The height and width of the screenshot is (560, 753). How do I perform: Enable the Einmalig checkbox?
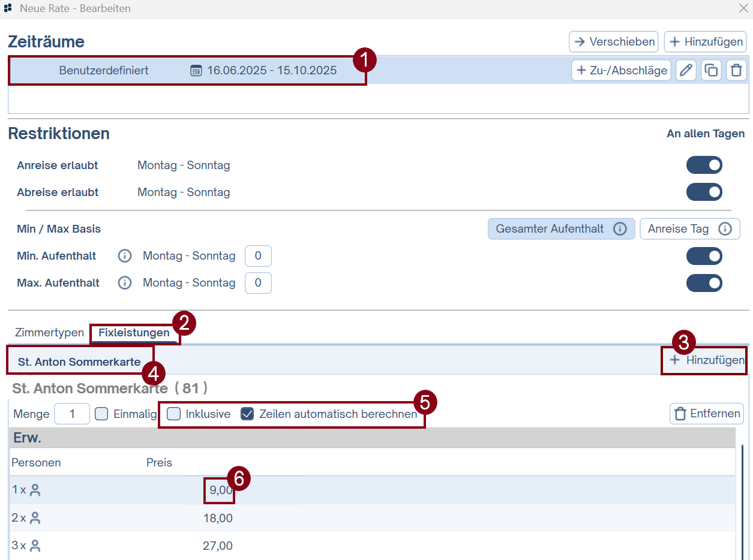(x=101, y=414)
